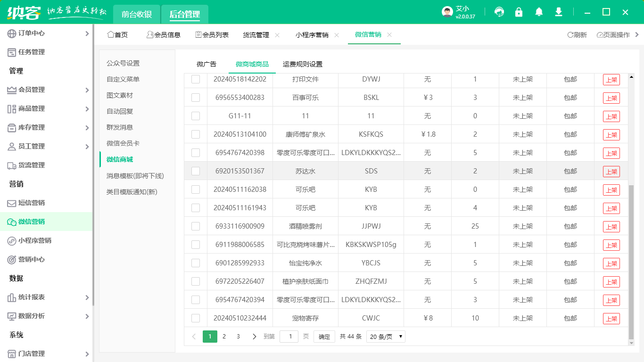Image resolution: width=644 pixels, height=362 pixels.
Task: Close the 微信营销 tab
Action: point(389,34)
